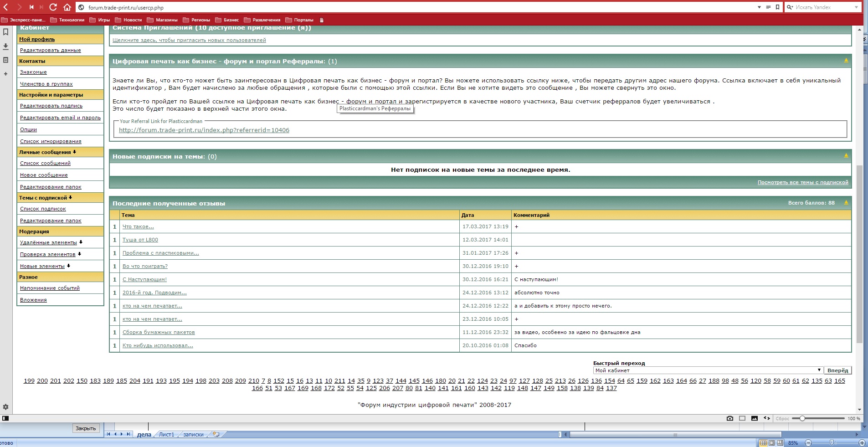Click the bookmark icon beside address bar

point(777,7)
